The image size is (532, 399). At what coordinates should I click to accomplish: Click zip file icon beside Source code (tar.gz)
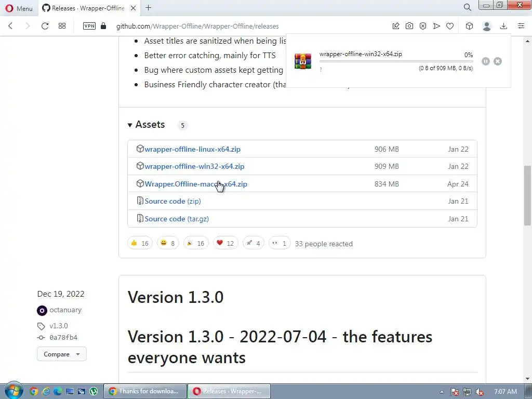click(140, 218)
